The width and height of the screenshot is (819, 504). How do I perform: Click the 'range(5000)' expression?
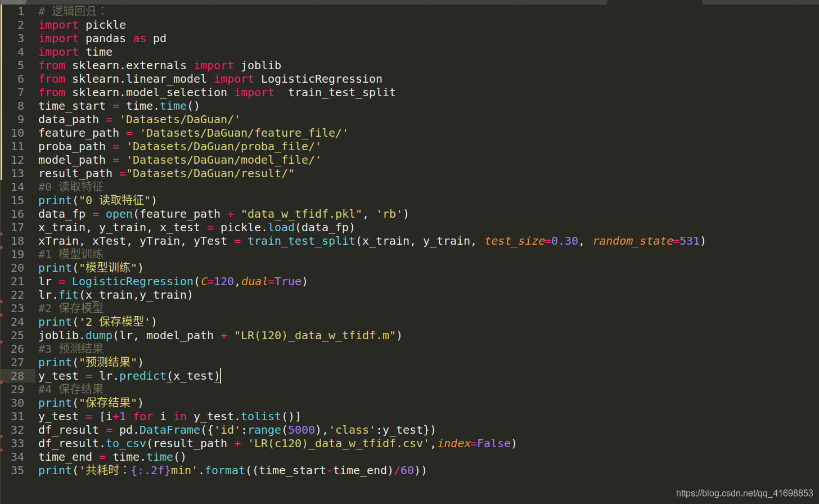coord(285,430)
